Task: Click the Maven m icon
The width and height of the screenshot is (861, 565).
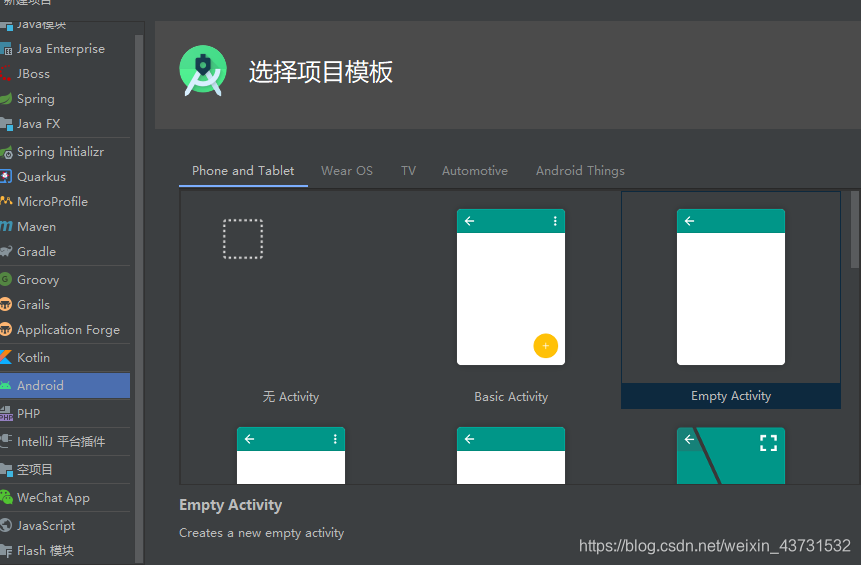Action: pyautogui.click(x=5, y=226)
